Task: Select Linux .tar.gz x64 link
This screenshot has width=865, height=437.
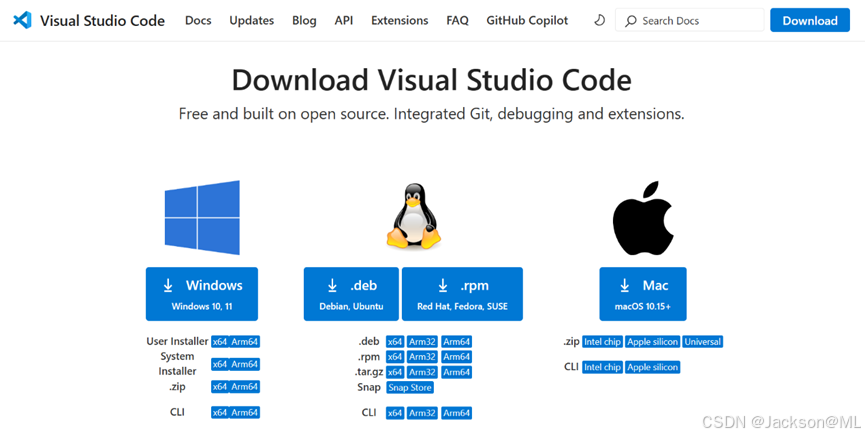Action: [395, 372]
